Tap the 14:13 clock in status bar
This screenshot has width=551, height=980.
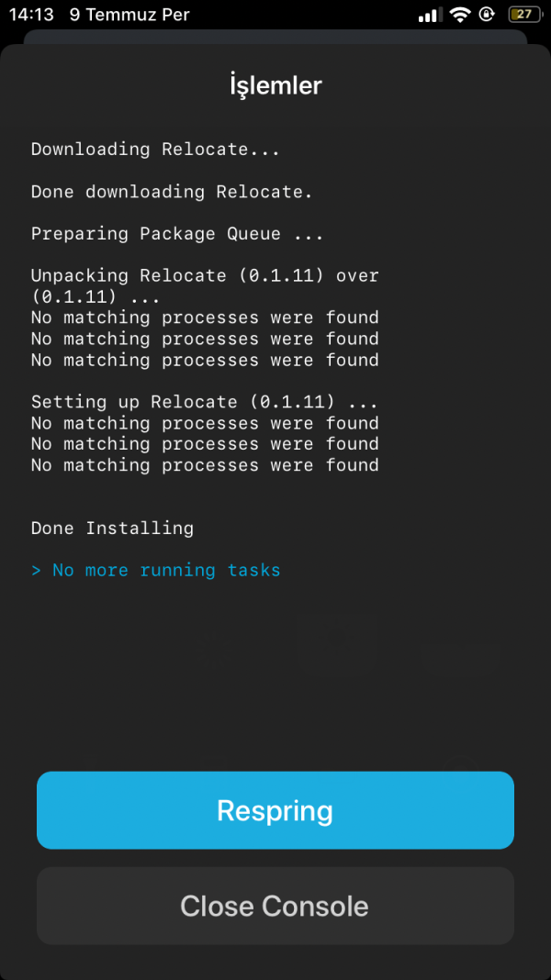(x=31, y=16)
